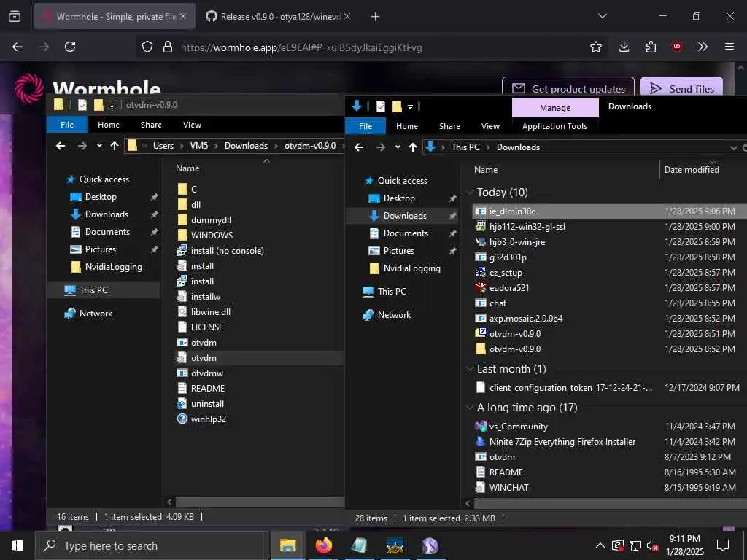Close the Release v0.9.0 GitHub tab
The height and width of the screenshot is (560, 747).
pyautogui.click(x=347, y=16)
